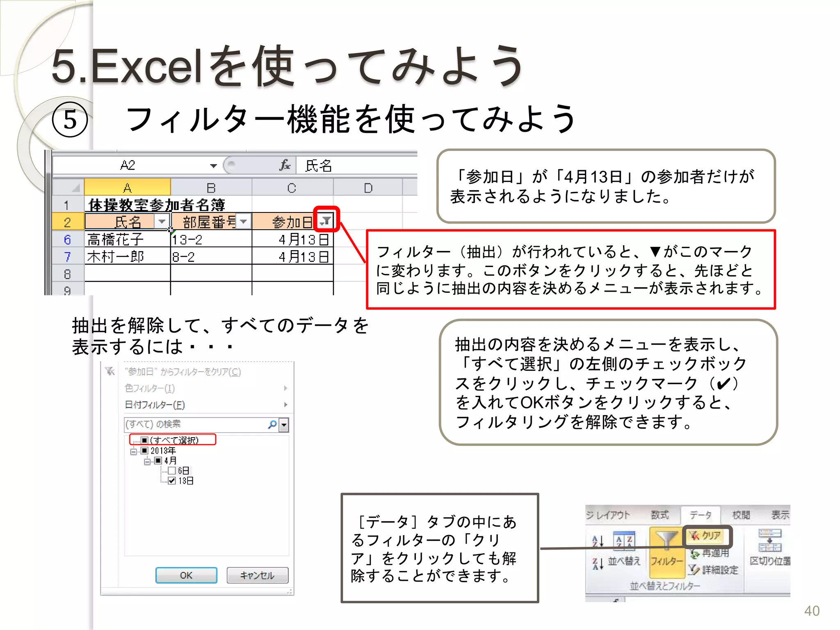The image size is (840, 630).
Task: Click the search magnifier in filter menu
Action: [272, 425]
